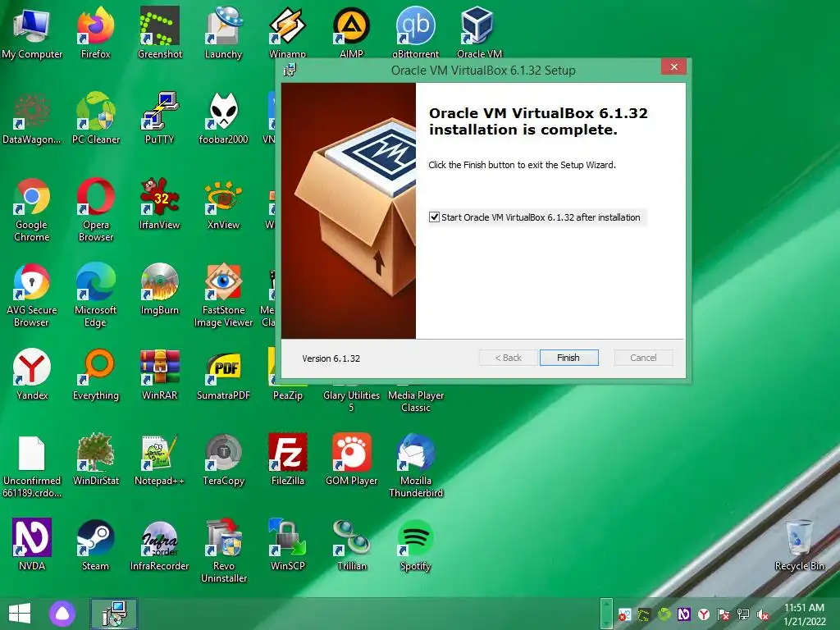Select the Recycle Bin icon

pyautogui.click(x=799, y=545)
